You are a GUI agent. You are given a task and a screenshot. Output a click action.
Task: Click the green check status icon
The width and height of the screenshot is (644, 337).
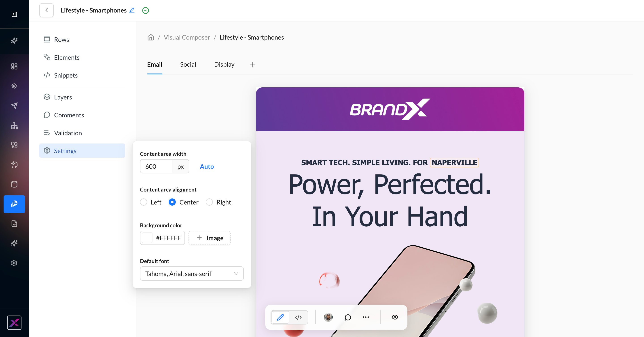146,11
